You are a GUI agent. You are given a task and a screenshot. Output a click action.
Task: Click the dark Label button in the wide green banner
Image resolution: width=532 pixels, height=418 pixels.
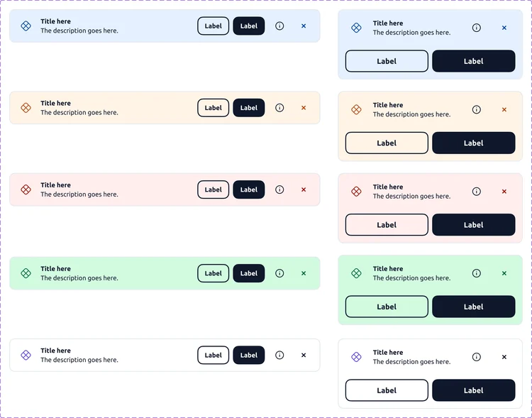click(x=249, y=273)
